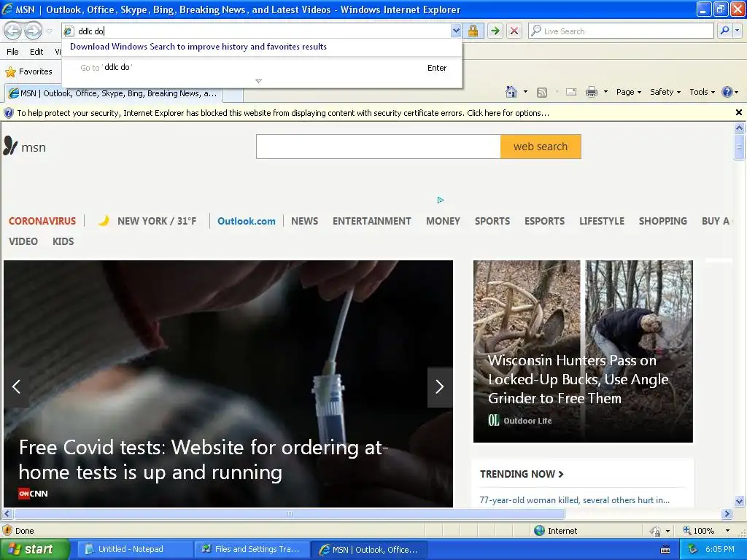Open Free Covid tests headline story
The width and height of the screenshot is (747, 560).
(204, 460)
